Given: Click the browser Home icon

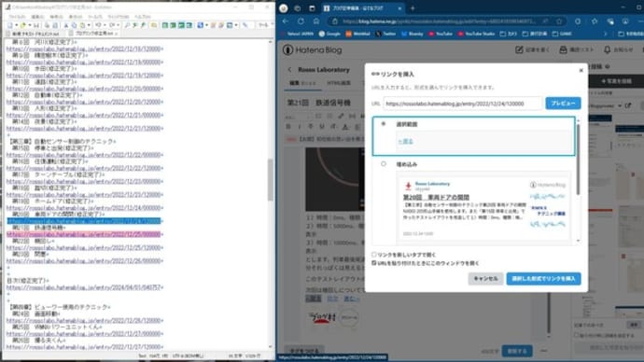Looking at the screenshot, I should (315, 21).
